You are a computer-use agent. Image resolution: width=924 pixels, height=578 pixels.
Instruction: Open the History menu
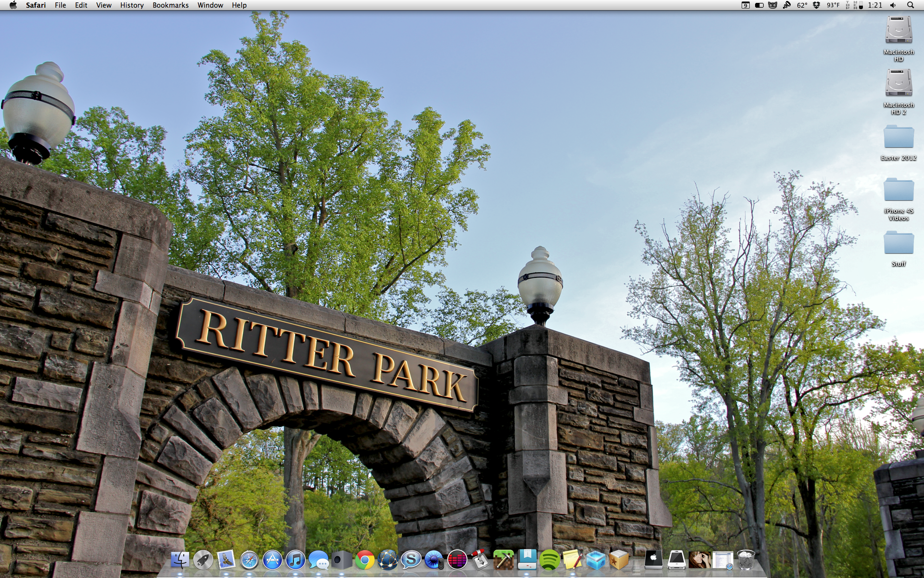pos(132,5)
